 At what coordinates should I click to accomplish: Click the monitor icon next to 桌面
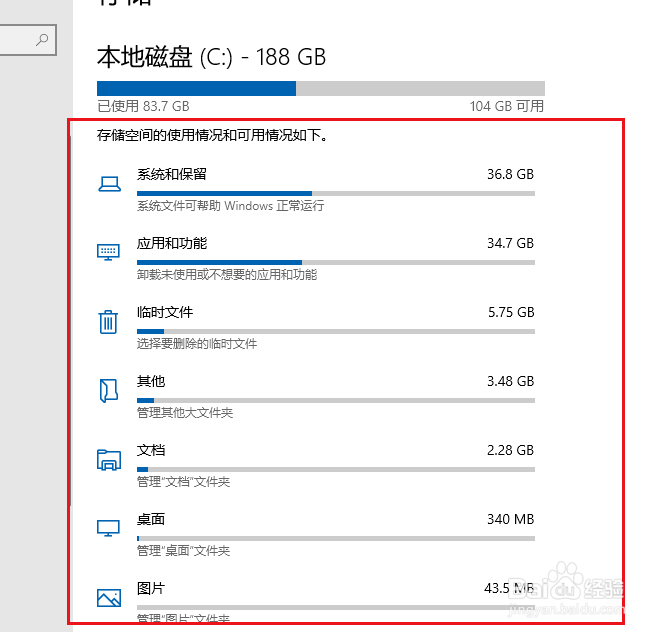pos(109,528)
